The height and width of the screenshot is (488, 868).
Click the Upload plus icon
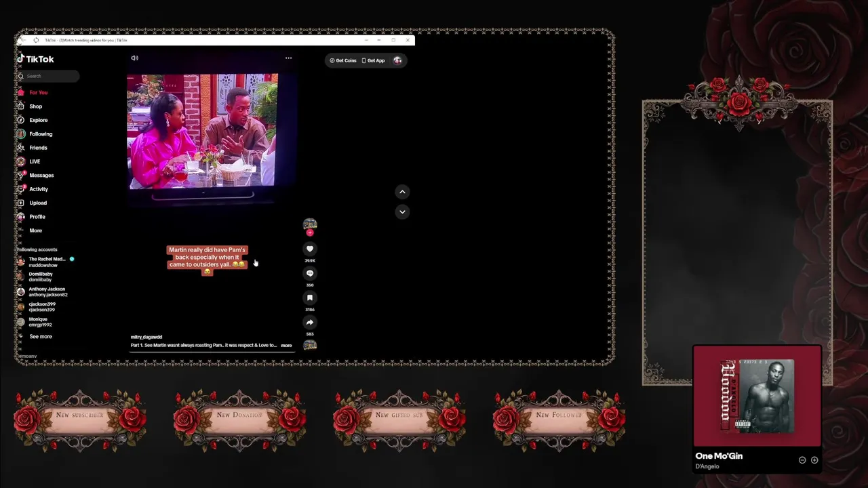click(x=21, y=203)
